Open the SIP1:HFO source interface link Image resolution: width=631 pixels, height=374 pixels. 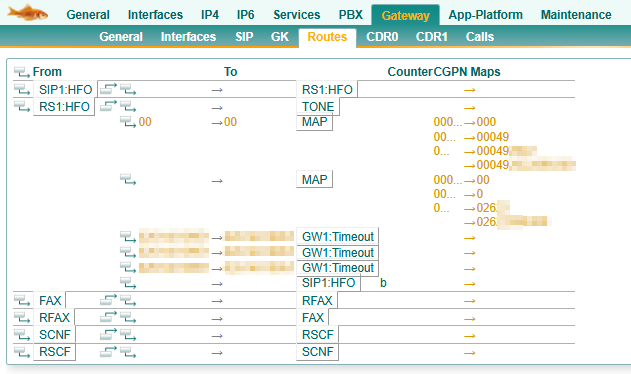[x=65, y=90]
